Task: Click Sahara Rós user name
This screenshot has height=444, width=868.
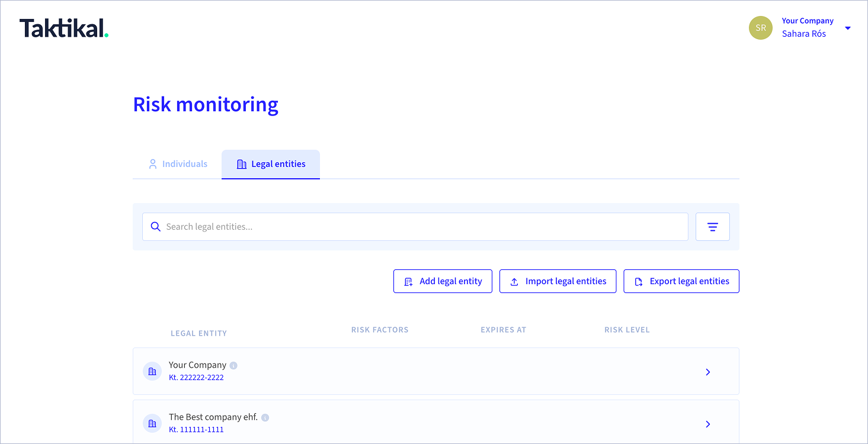Action: (803, 34)
